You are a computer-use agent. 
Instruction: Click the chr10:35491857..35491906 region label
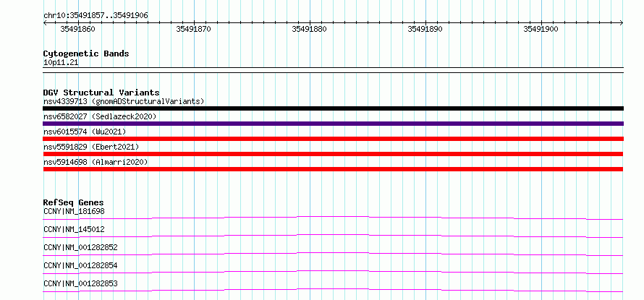click(x=96, y=16)
